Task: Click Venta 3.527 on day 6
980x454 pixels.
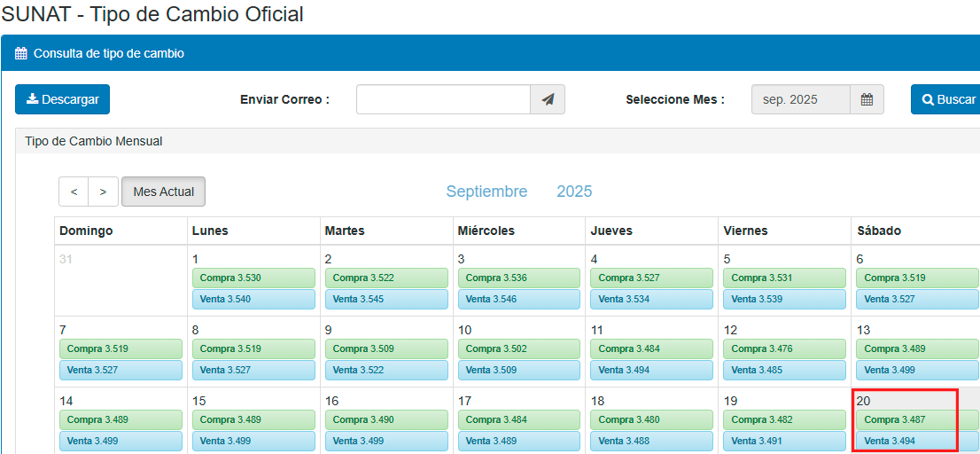Action: coord(917,300)
